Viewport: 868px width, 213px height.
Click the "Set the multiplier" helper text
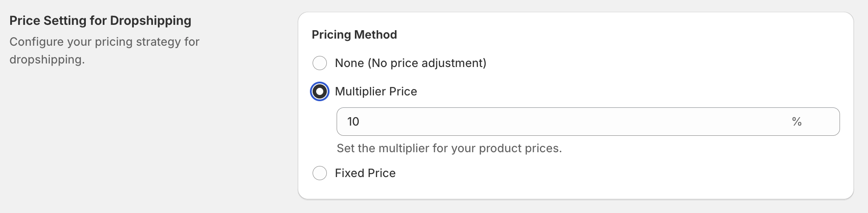click(449, 148)
